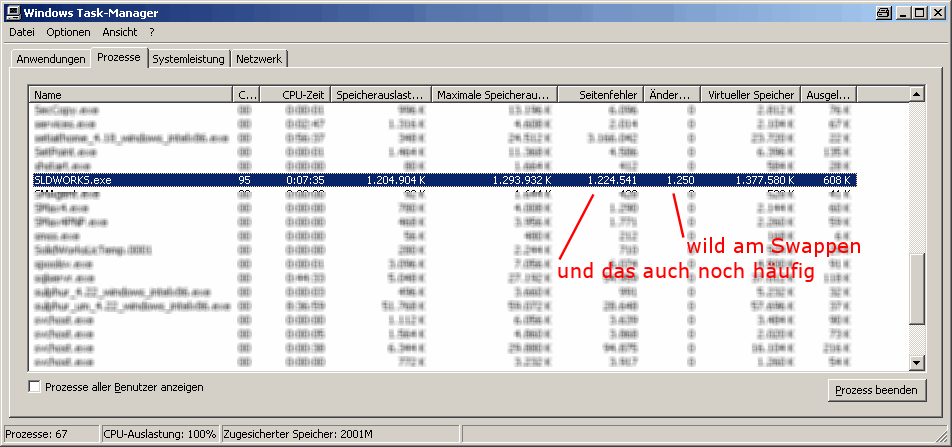Click the process list scrollbar up arrow

point(917,94)
